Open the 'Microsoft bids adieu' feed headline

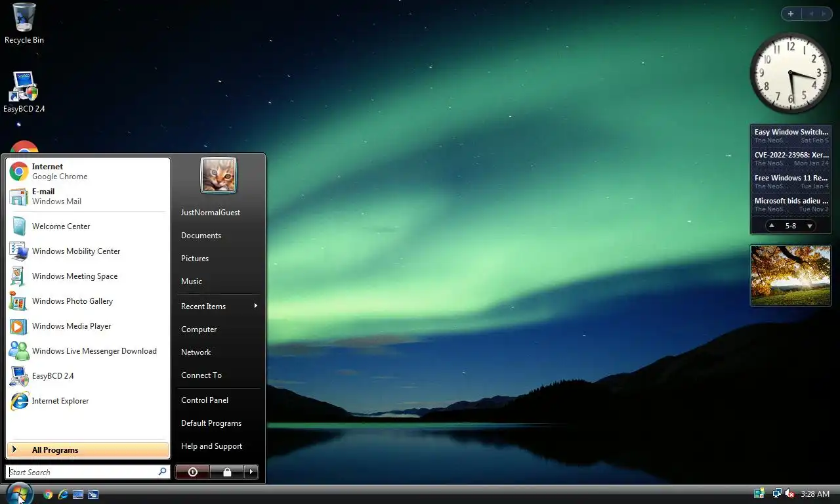click(791, 201)
